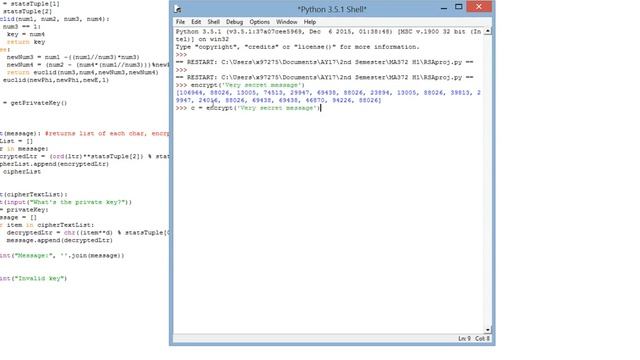
Task: Click the 'Col: 8' status bar entry
Action: coord(482,339)
